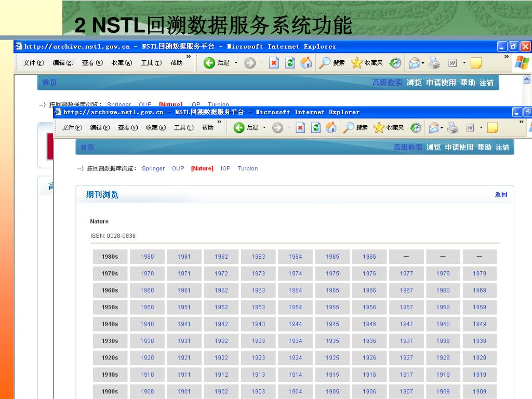Image resolution: width=532 pixels, height=399 pixels.
Task: Open the 查看(V) menu in the front window
Action: coord(128,128)
